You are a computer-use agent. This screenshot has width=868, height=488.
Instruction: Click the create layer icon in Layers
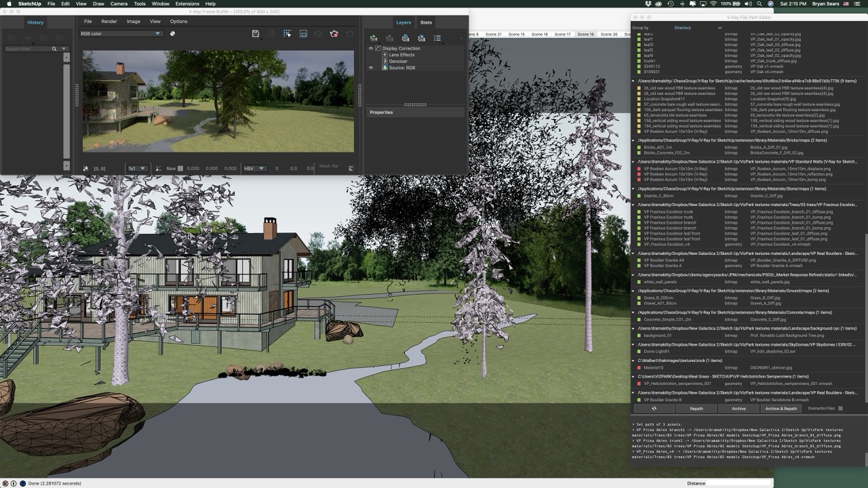tap(374, 38)
